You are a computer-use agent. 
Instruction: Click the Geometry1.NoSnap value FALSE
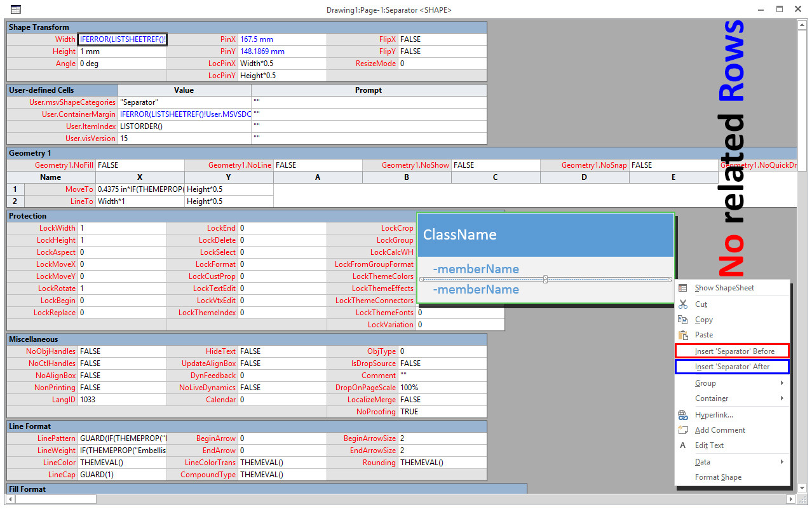[673, 165]
